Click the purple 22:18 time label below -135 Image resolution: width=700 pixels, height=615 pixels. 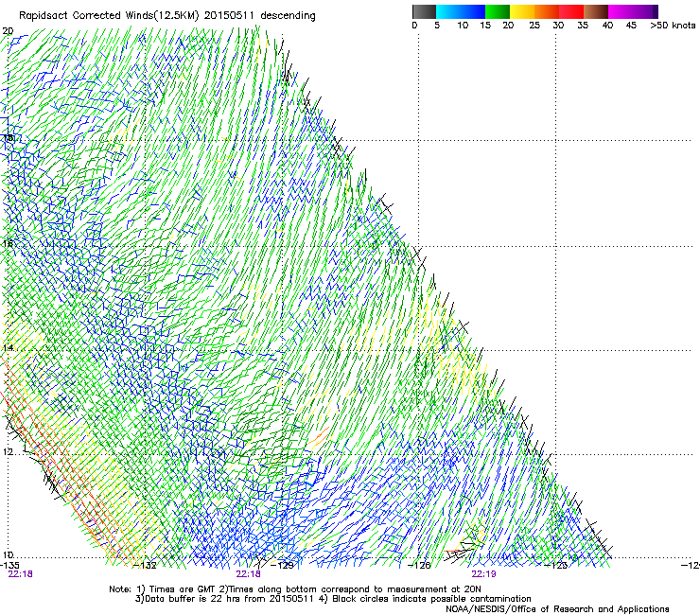coord(21,574)
